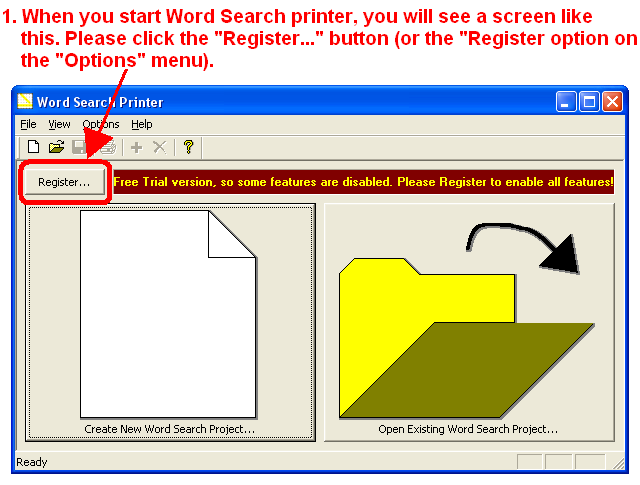Open the View menu
Viewport: 640px width, 485px height.
click(59, 124)
